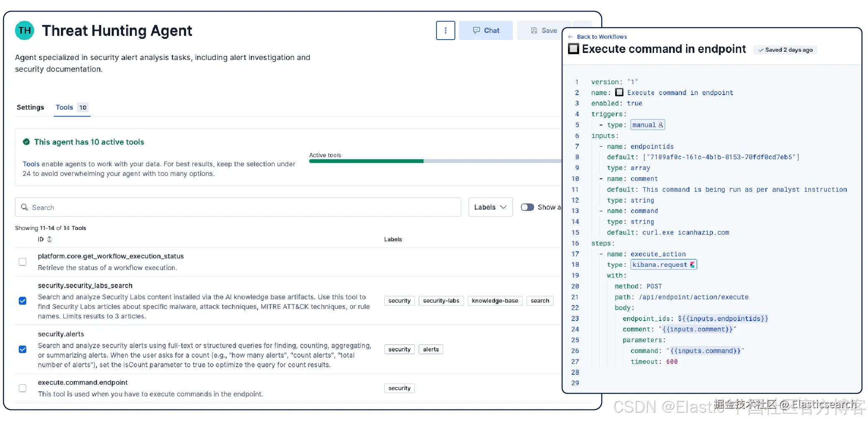Image resolution: width=868 pixels, height=421 pixels.
Task: Click the endpoint ID default value on line 8
Action: 721,157
